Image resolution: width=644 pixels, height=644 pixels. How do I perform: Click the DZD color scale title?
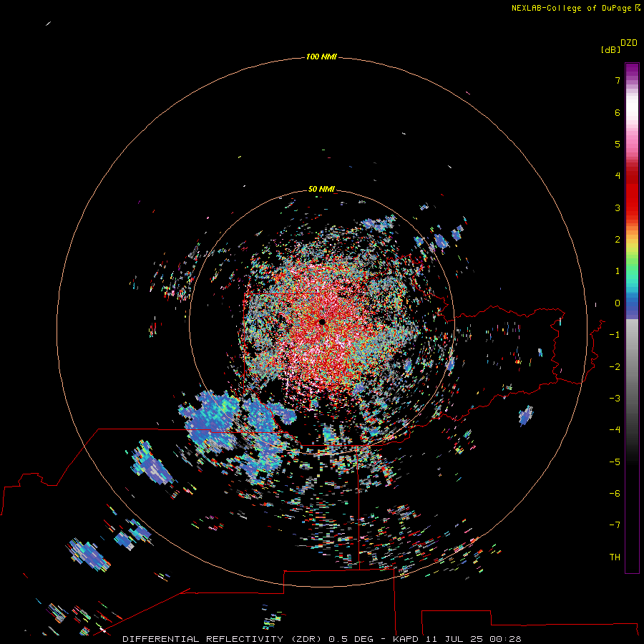[x=629, y=43]
